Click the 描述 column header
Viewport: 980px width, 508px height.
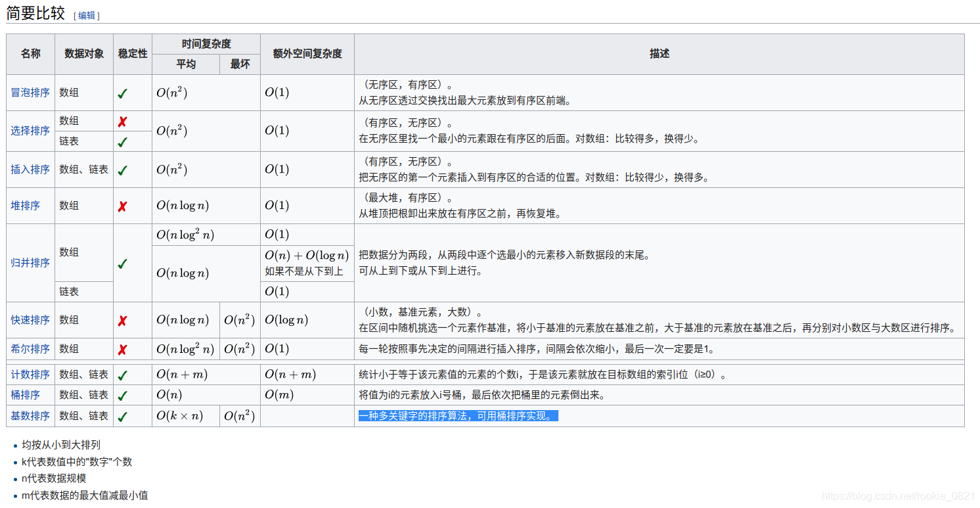click(x=659, y=54)
